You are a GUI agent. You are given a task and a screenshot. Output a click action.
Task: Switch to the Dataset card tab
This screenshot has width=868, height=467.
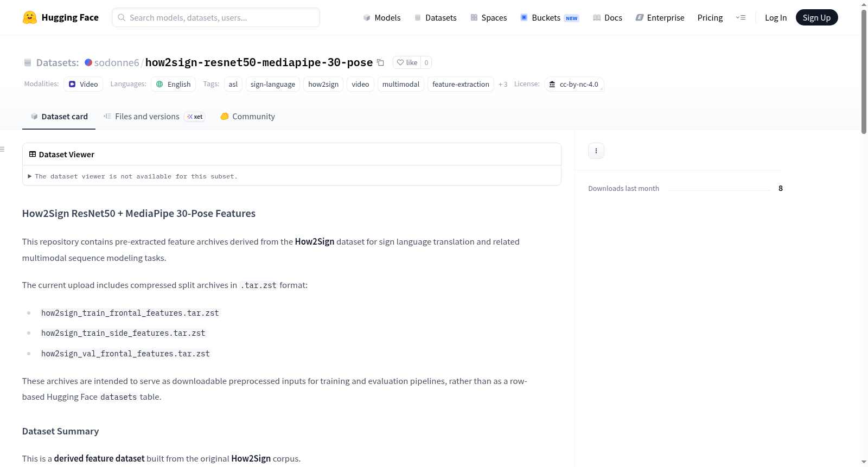tap(59, 117)
